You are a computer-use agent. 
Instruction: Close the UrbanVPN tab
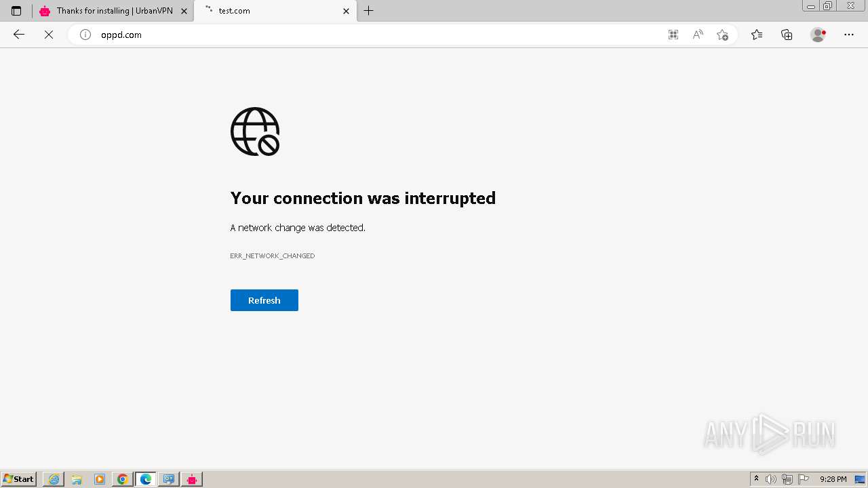tap(184, 11)
